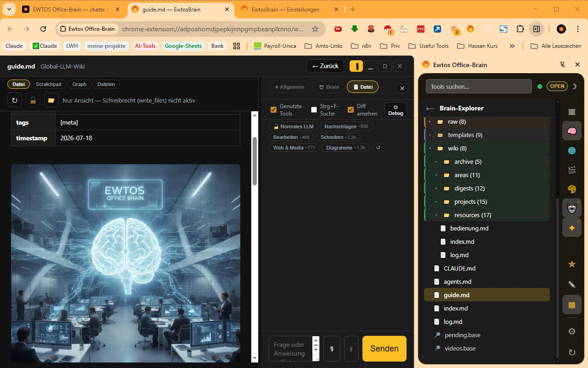Click the highlighted yellow grid icon in the rail
The image size is (588, 368).
572,305
